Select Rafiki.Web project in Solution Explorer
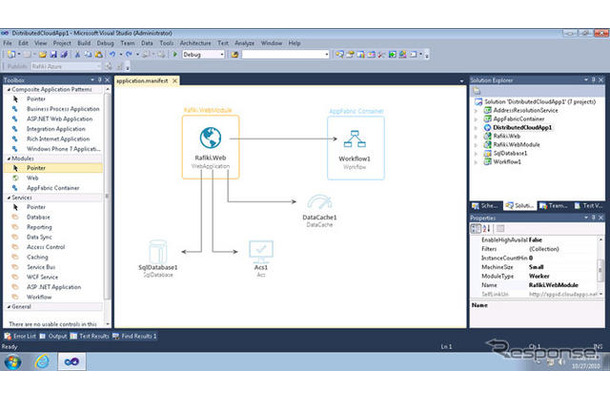Viewport: 610px width, 400px height. click(x=507, y=136)
